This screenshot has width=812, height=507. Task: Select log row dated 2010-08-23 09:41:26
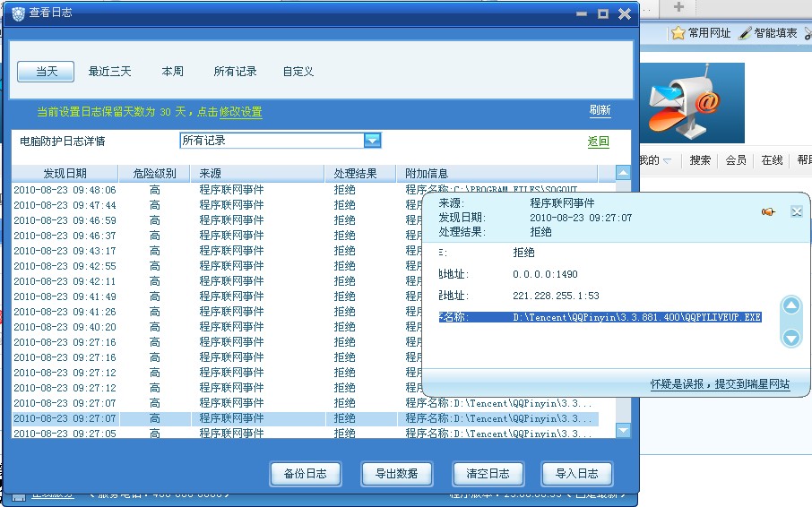coord(218,312)
